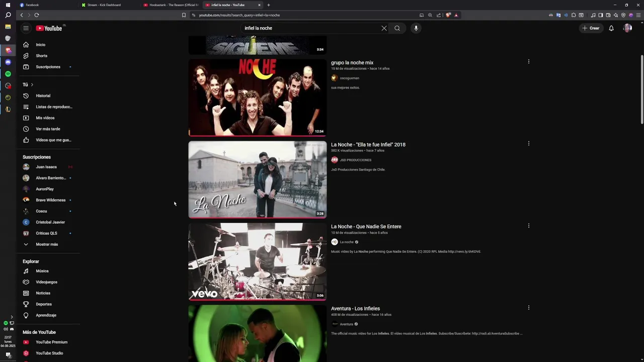Click the YouTube logo
The image size is (644, 362).
pyautogui.click(x=49, y=28)
